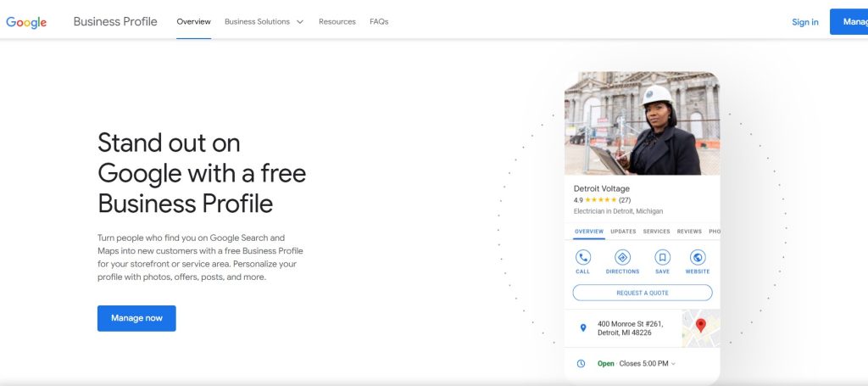Click the Google logo

tap(26, 22)
